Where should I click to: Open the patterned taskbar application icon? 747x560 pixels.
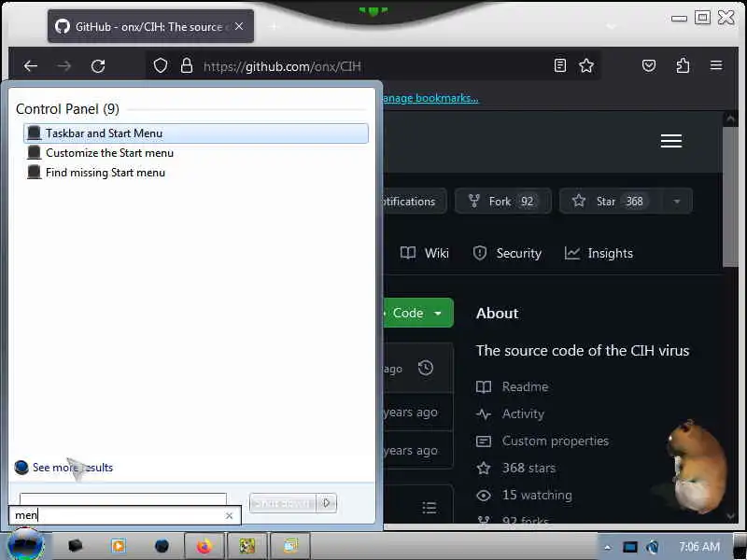[x=247, y=546]
